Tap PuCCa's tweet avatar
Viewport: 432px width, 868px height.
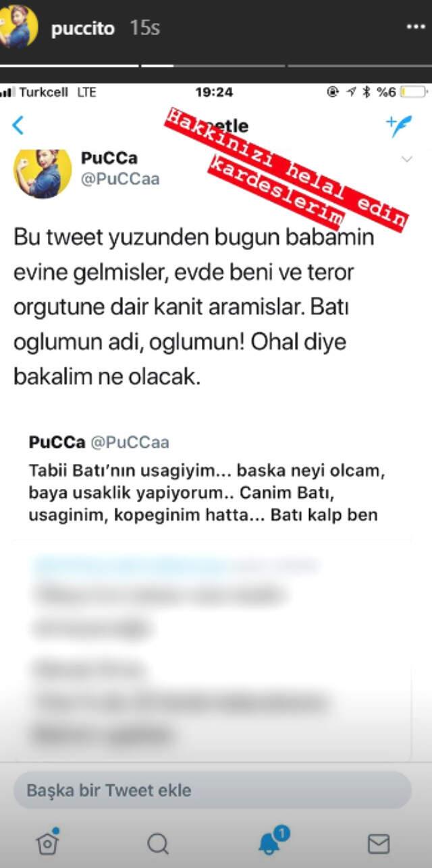[43, 174]
